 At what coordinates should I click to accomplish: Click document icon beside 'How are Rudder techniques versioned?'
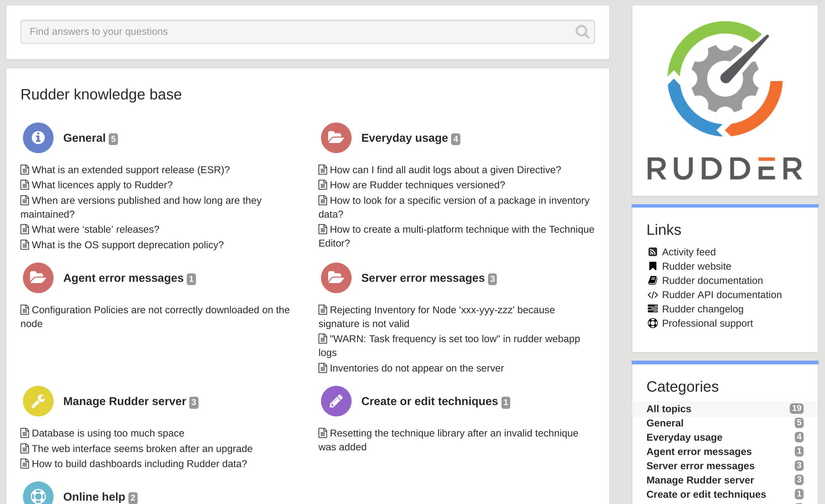tap(323, 185)
